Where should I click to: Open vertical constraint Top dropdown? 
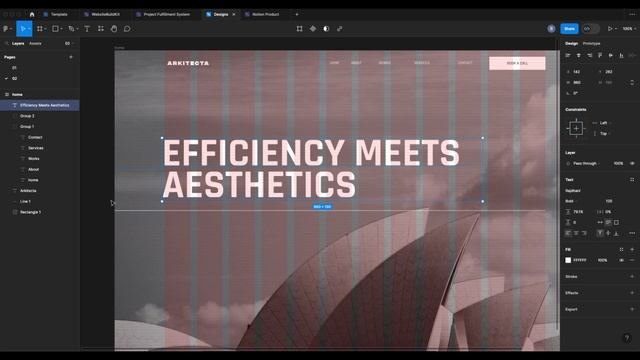[603, 133]
